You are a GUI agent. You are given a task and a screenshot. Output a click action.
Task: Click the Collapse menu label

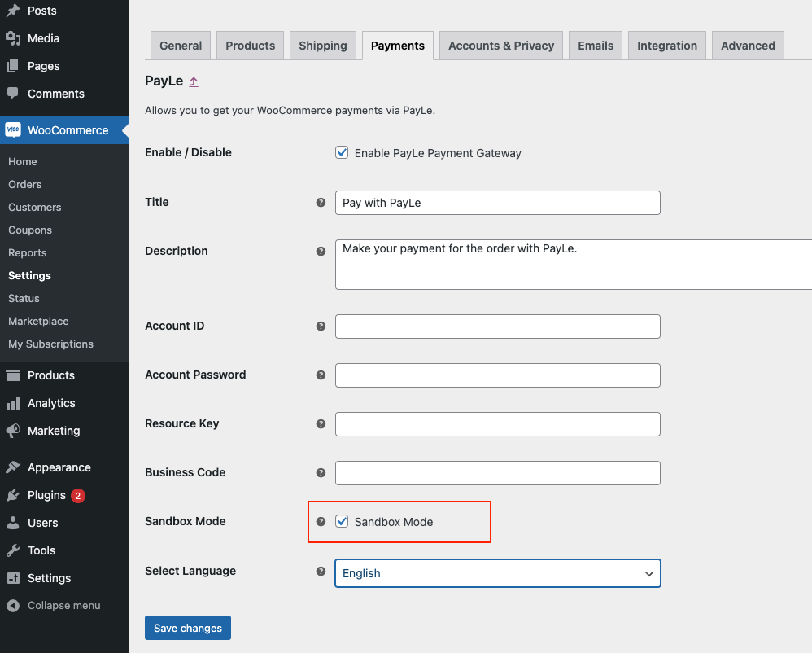(x=63, y=605)
